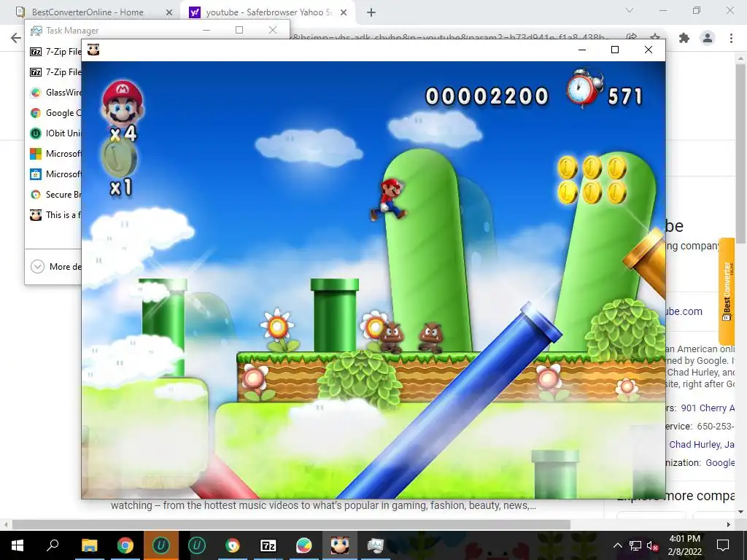This screenshot has height=560, width=747.
Task: Click the Task Manager title bar icon
Action: (x=36, y=31)
